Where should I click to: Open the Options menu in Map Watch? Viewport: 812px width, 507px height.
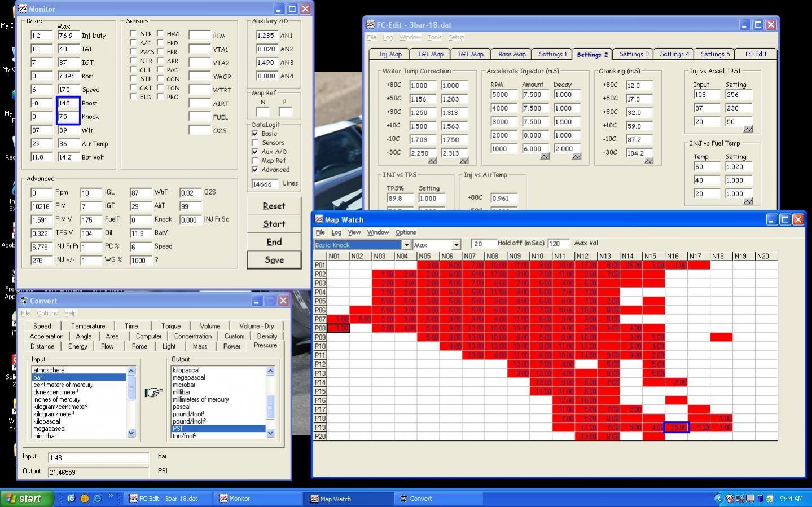pos(405,232)
